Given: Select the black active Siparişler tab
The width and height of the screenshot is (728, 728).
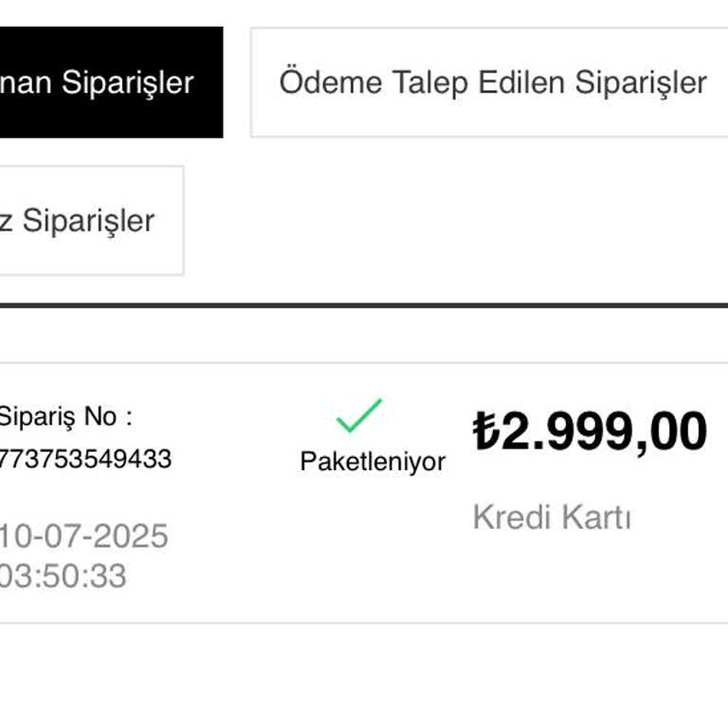Looking at the screenshot, I should pyautogui.click(x=104, y=82).
